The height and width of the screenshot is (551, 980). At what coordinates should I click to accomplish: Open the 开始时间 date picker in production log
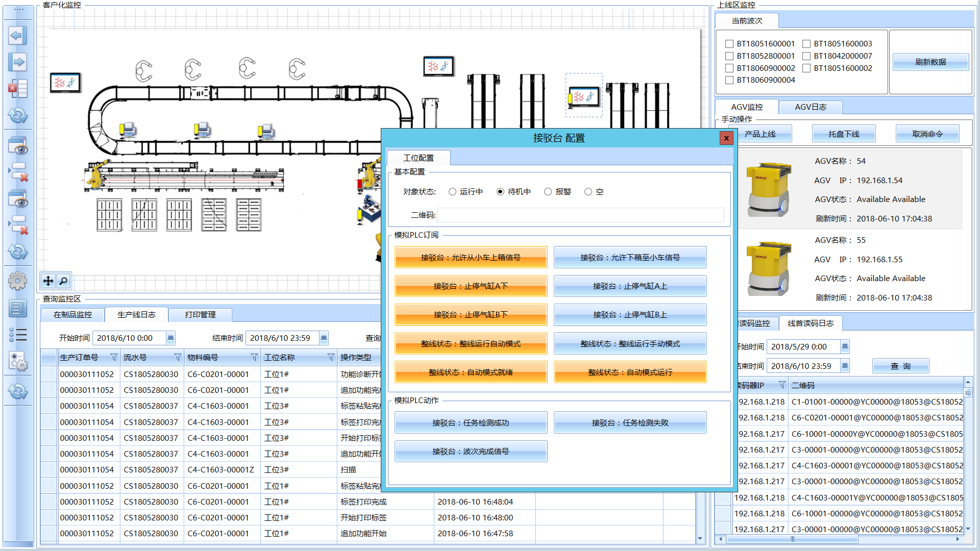(x=170, y=338)
